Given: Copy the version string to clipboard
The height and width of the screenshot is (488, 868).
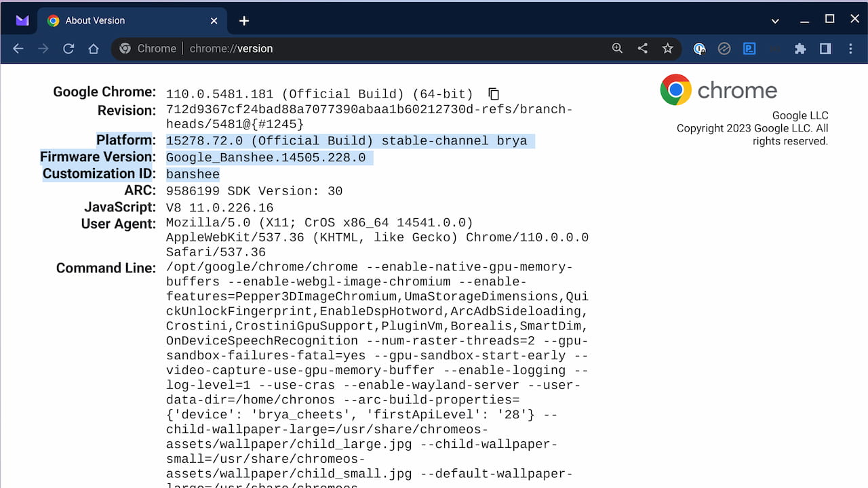Looking at the screenshot, I should point(494,94).
